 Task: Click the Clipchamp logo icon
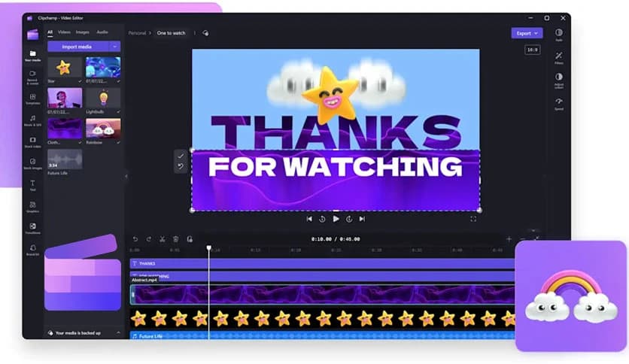(33, 35)
